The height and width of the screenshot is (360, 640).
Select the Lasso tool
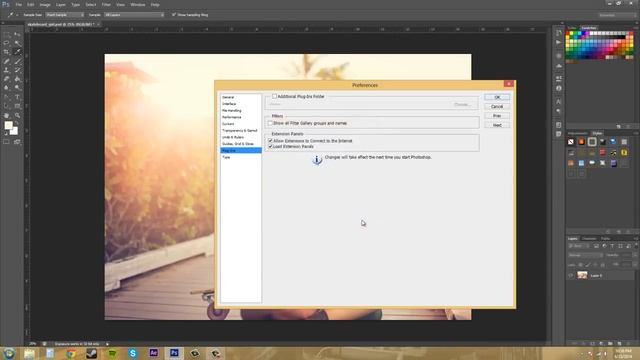6,43
